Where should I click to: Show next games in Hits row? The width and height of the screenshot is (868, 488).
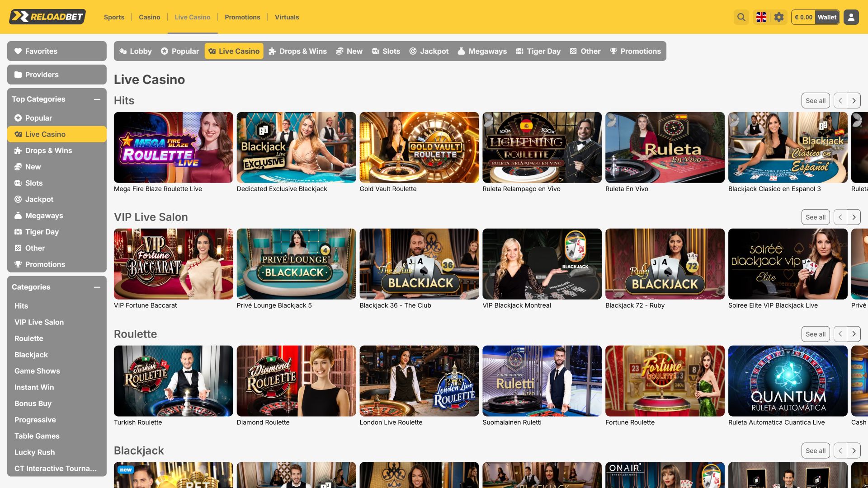click(854, 101)
